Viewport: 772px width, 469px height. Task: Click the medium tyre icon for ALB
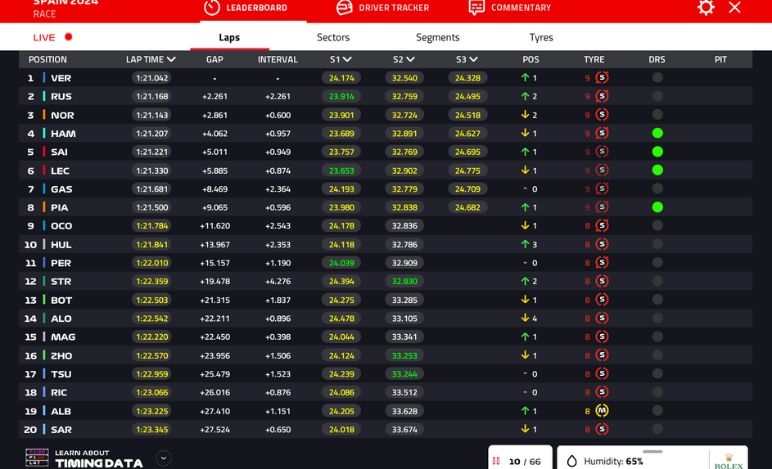(x=602, y=411)
